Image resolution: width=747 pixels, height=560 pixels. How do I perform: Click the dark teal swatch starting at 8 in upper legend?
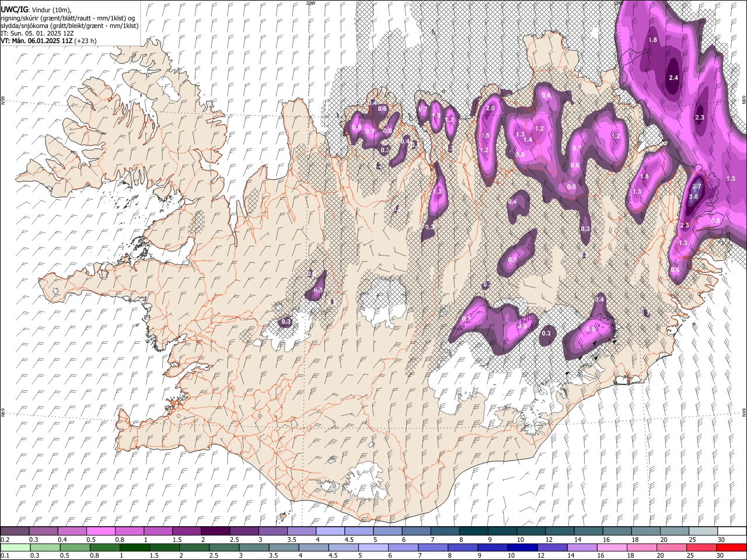coord(474,531)
